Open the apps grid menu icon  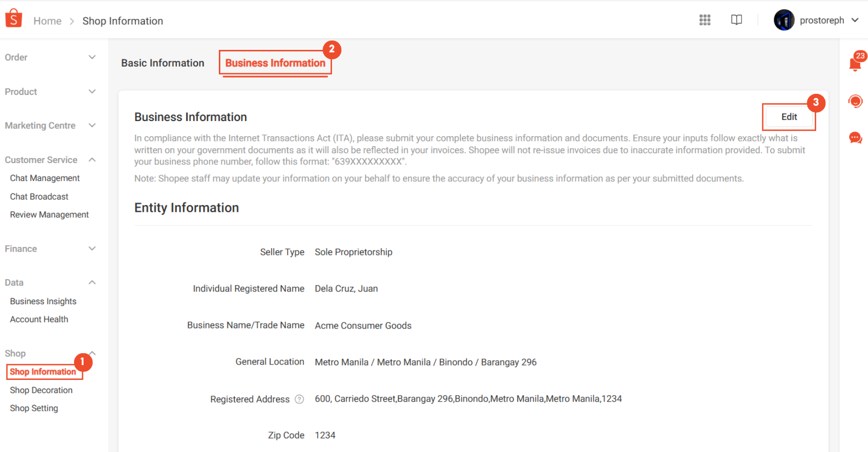click(x=704, y=20)
